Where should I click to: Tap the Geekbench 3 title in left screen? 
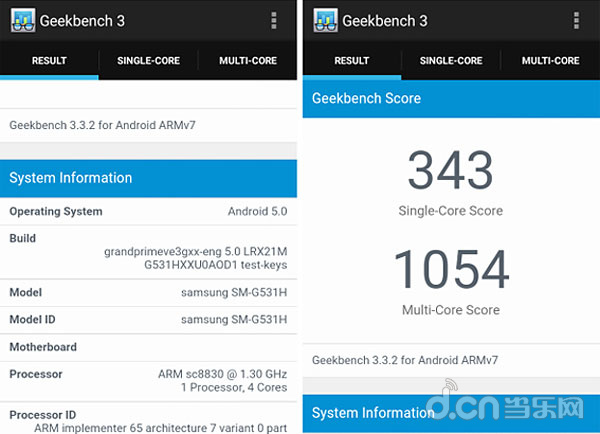coord(82,21)
